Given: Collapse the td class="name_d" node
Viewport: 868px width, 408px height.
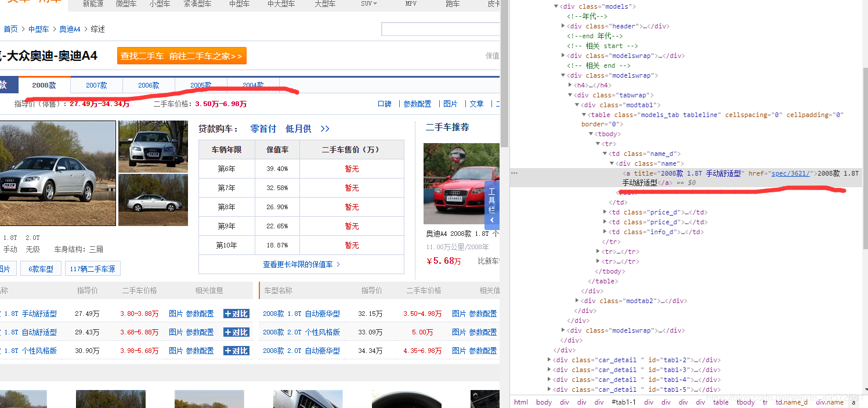Looking at the screenshot, I should (605, 154).
